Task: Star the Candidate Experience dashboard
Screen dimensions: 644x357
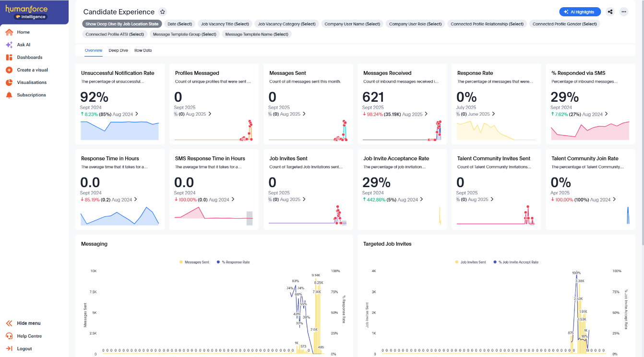Action: pyautogui.click(x=162, y=12)
